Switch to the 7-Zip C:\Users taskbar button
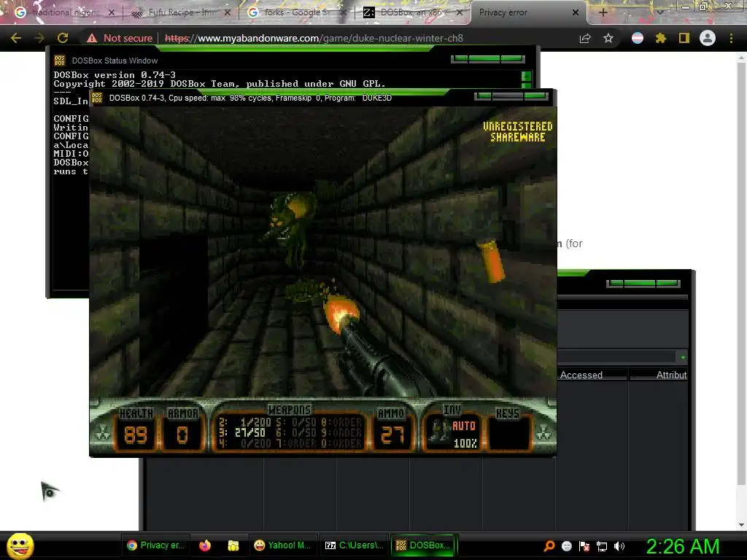The width and height of the screenshot is (747, 560). [x=355, y=545]
